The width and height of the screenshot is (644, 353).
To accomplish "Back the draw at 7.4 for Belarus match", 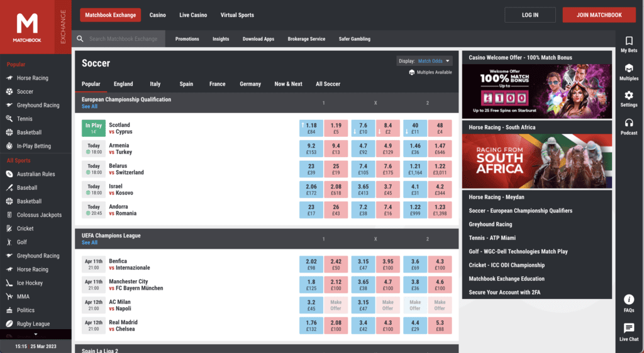I will 363,169.
